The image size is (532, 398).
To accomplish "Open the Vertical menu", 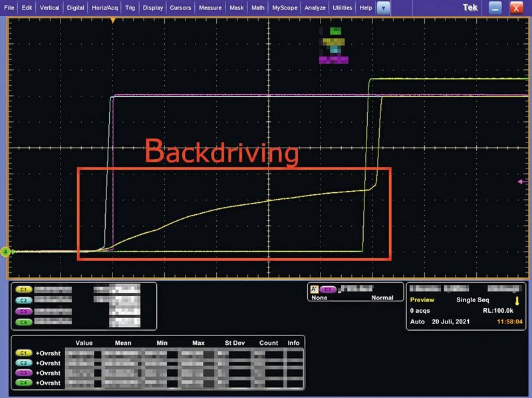I will point(49,8).
